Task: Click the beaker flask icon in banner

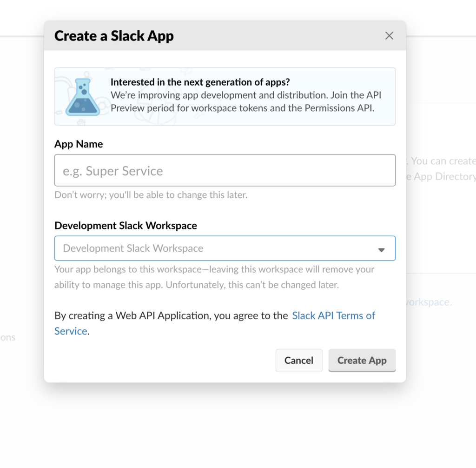Action: [x=83, y=97]
